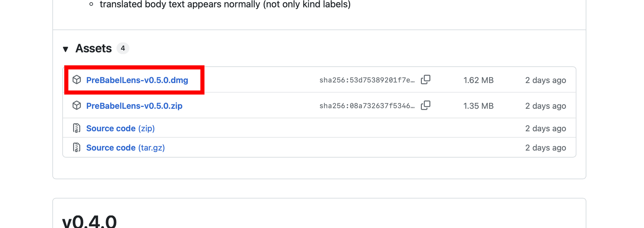Click the package icon beside PreBabelLens-v0.5.0.zip
Image resolution: width=644 pixels, height=228 pixels.
pos(77,105)
